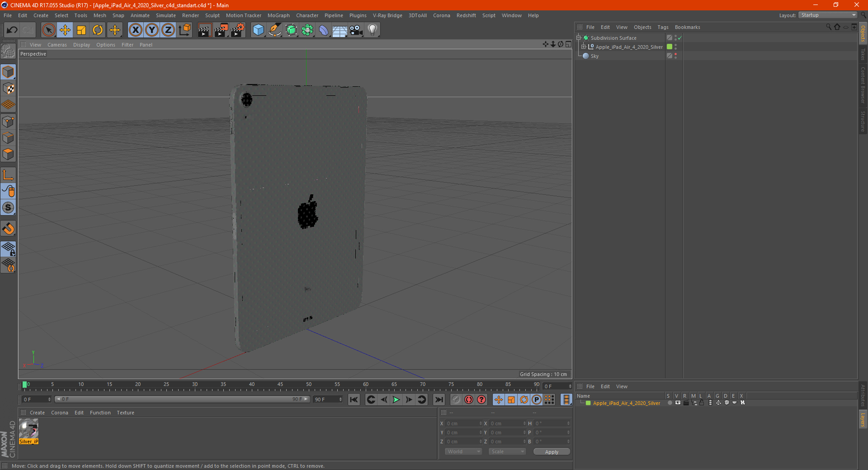Screen dimensions: 868x470
Task: Add a Camera object
Action: 356,30
